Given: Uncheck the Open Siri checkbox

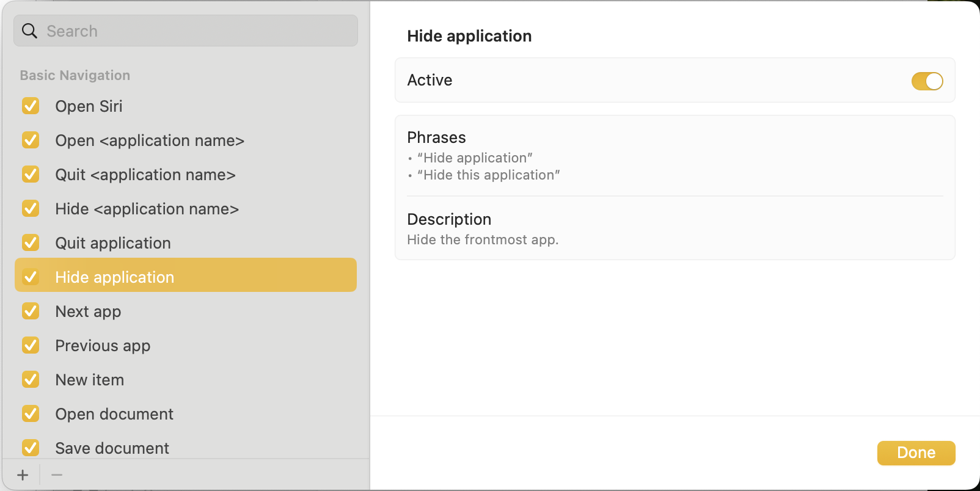Looking at the screenshot, I should (x=31, y=106).
